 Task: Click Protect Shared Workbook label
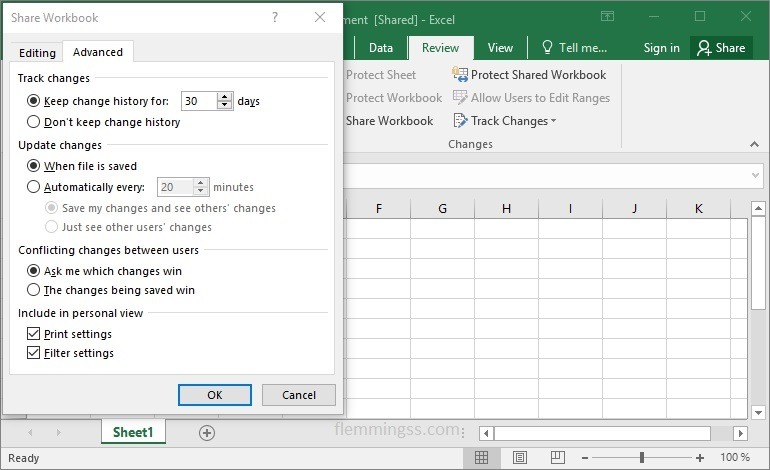[538, 75]
